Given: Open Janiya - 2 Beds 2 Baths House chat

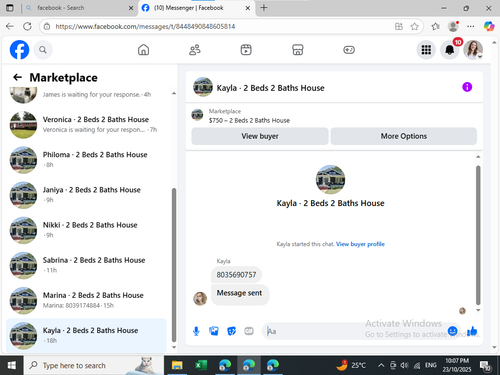Looking at the screenshot, I should click(x=86, y=195).
